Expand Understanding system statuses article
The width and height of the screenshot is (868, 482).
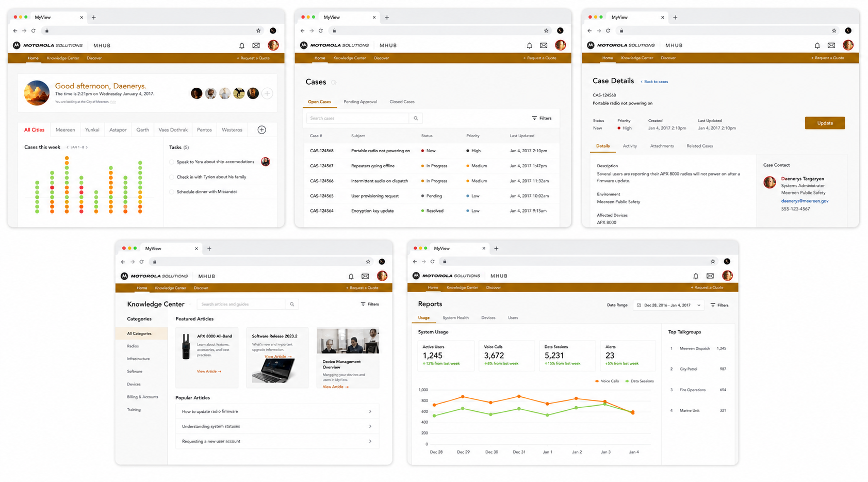277,426
